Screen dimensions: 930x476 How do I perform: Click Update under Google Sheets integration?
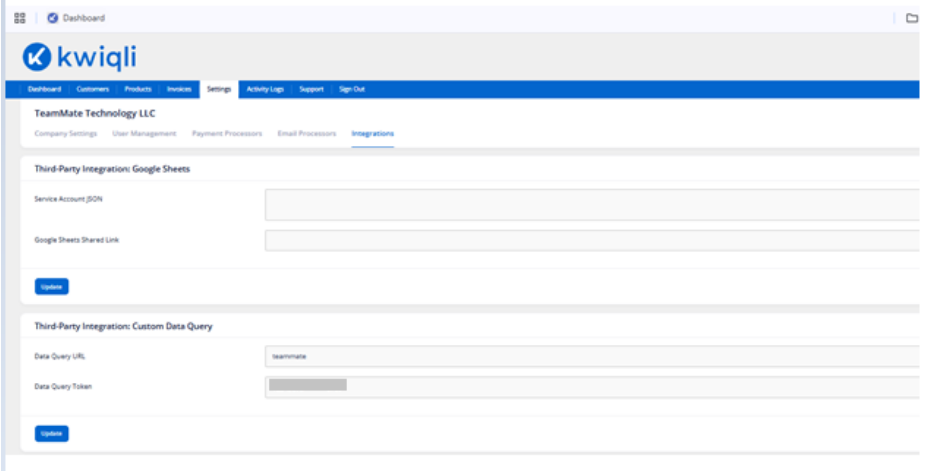coord(52,287)
